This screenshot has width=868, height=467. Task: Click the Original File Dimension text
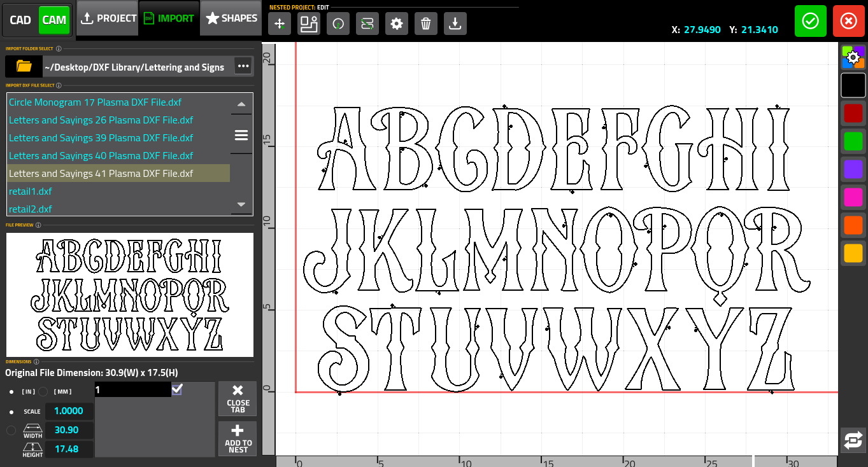(x=92, y=373)
